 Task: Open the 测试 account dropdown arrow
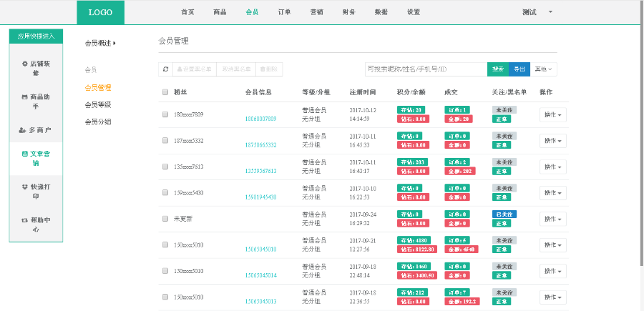point(550,12)
